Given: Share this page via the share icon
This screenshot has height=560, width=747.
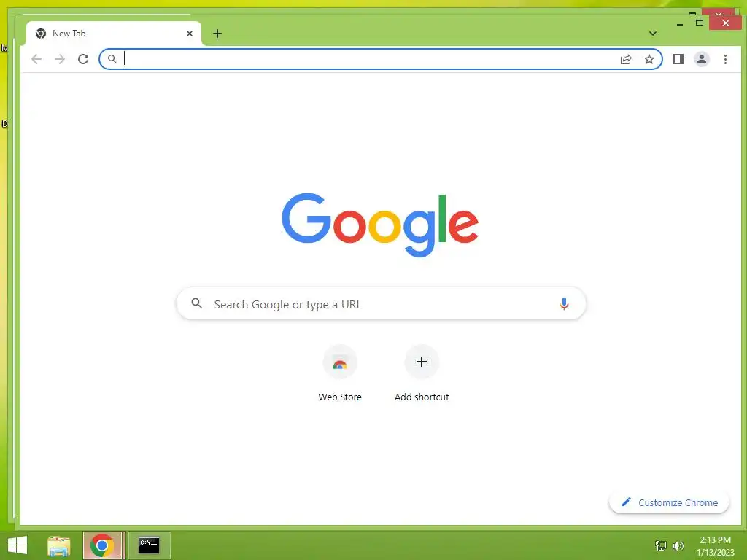Looking at the screenshot, I should pyautogui.click(x=625, y=59).
